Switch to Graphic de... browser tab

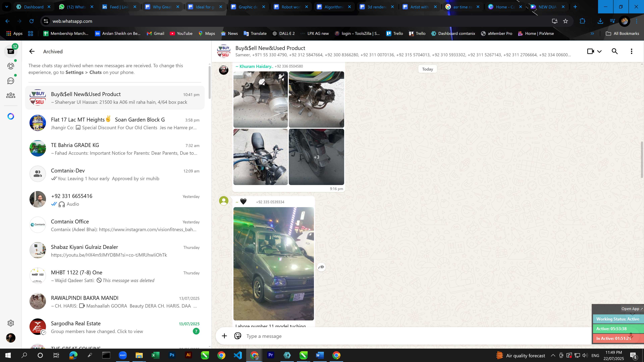coord(248,7)
